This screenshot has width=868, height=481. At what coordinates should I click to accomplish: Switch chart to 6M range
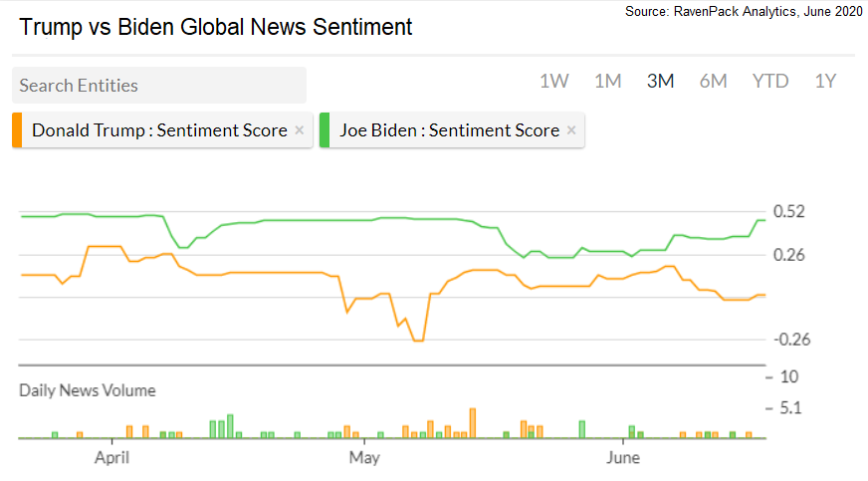click(x=713, y=82)
